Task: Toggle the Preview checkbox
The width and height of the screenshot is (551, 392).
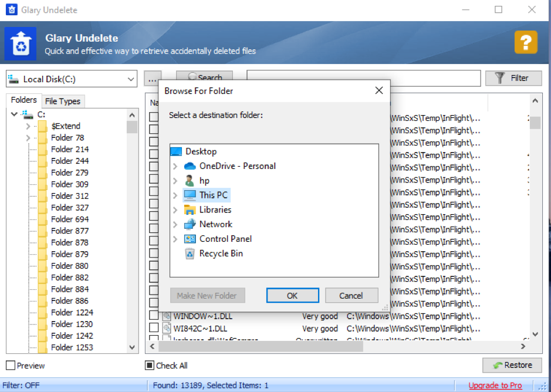Action: click(11, 365)
